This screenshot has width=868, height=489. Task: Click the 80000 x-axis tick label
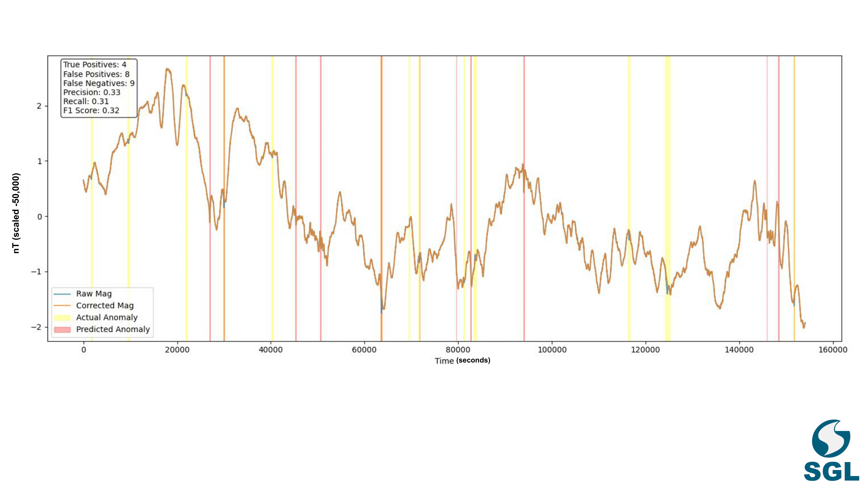tap(458, 350)
